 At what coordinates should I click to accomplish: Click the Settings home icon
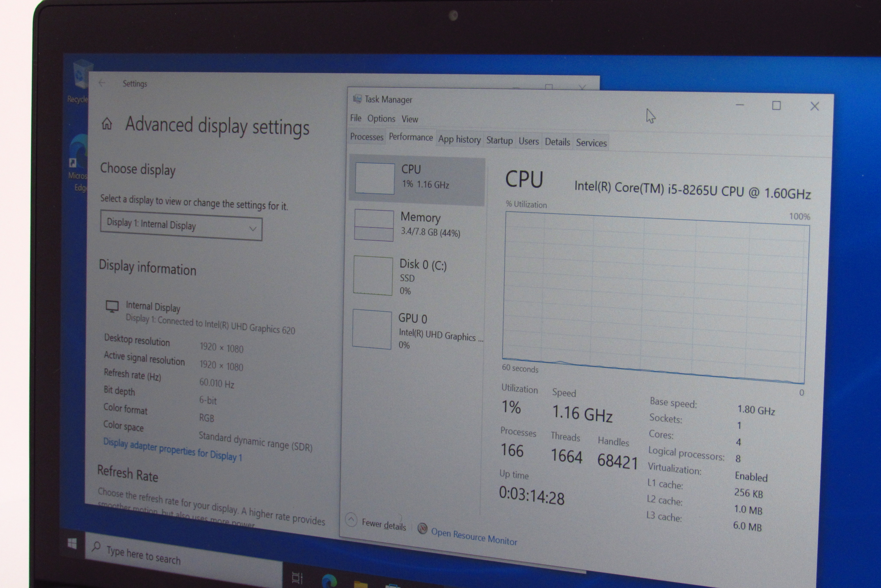pyautogui.click(x=107, y=124)
